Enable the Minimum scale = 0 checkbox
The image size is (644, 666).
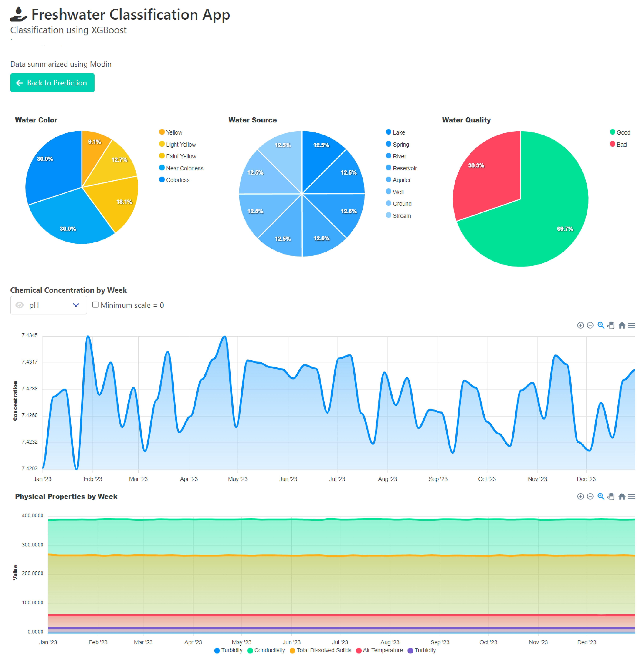(95, 305)
